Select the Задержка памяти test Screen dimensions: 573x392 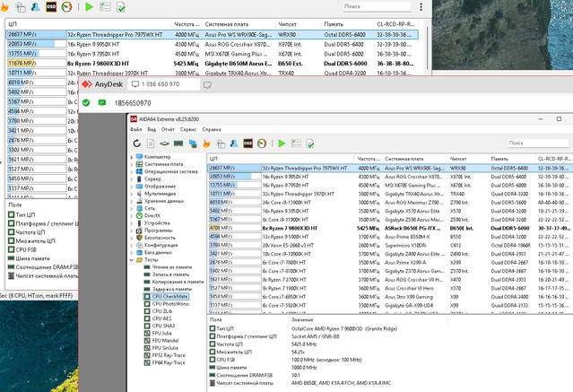pos(172,289)
